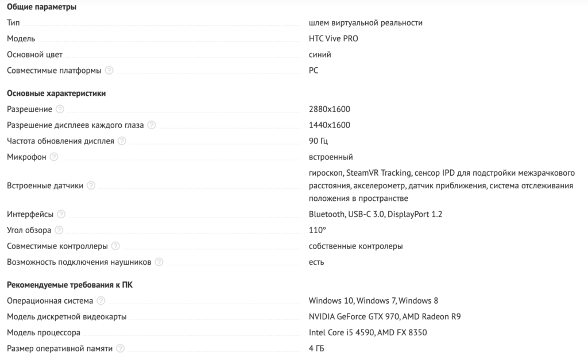Open info icon for Встроенные датчики
The image size is (588, 364).
pyautogui.click(x=91, y=185)
